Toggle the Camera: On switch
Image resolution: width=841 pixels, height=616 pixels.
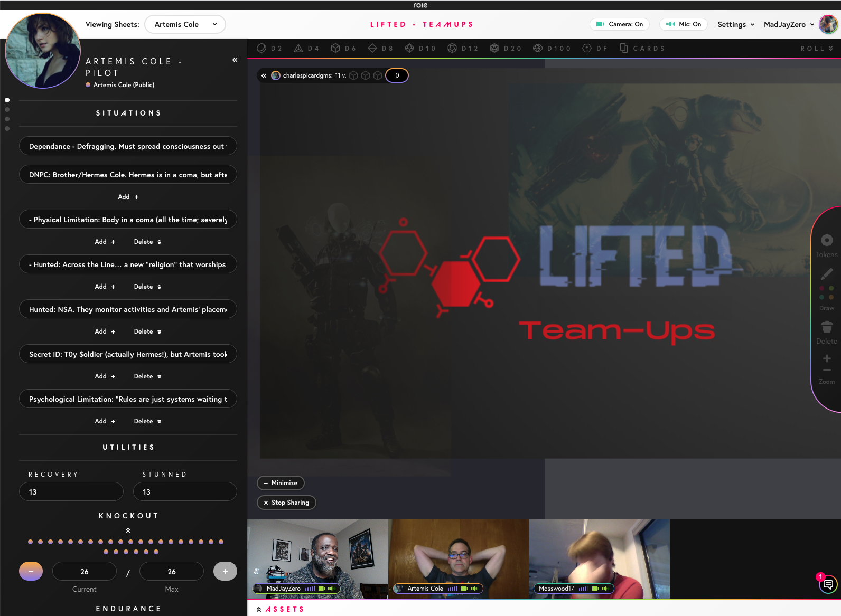click(620, 24)
